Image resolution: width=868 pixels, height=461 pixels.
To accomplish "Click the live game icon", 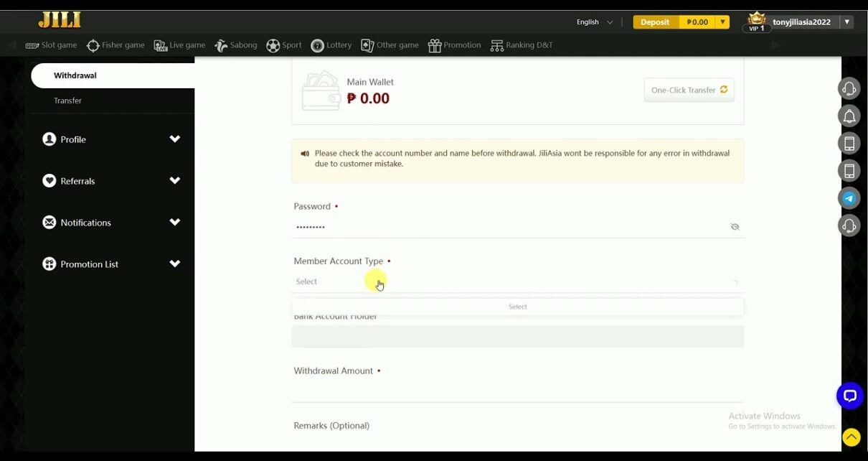I will (x=160, y=45).
